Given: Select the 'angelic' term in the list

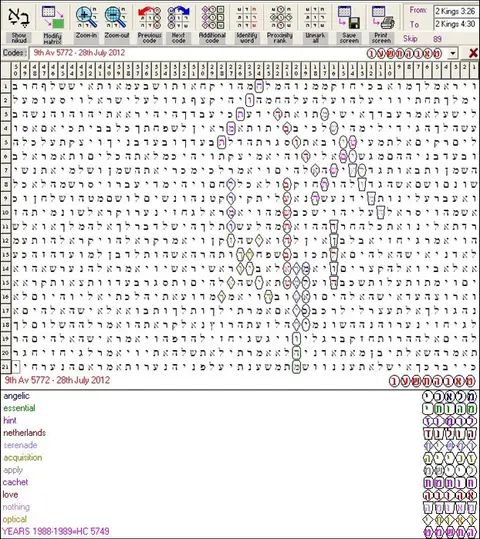Looking at the screenshot, I should coord(16,396).
